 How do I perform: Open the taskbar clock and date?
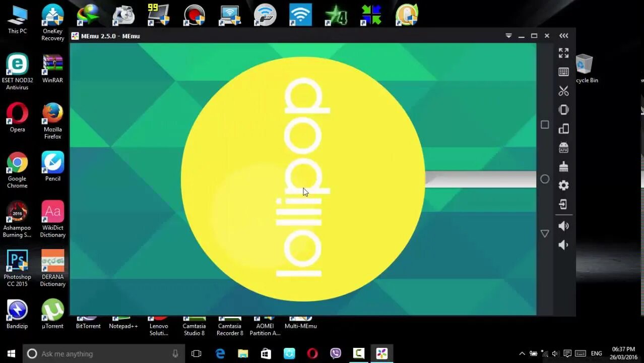[623, 353]
